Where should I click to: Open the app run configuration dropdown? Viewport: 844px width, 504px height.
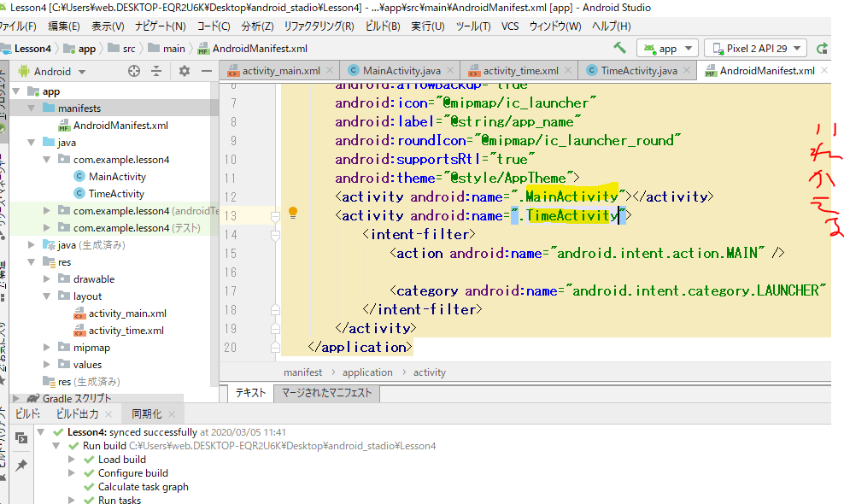667,49
